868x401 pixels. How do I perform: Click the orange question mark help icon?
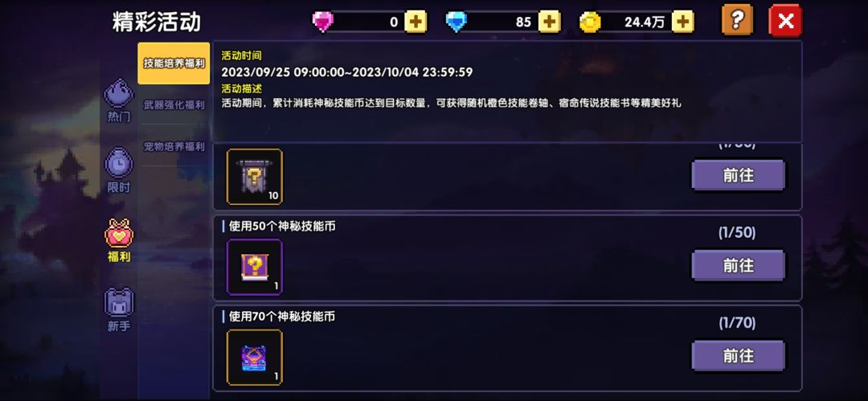pyautogui.click(x=737, y=21)
